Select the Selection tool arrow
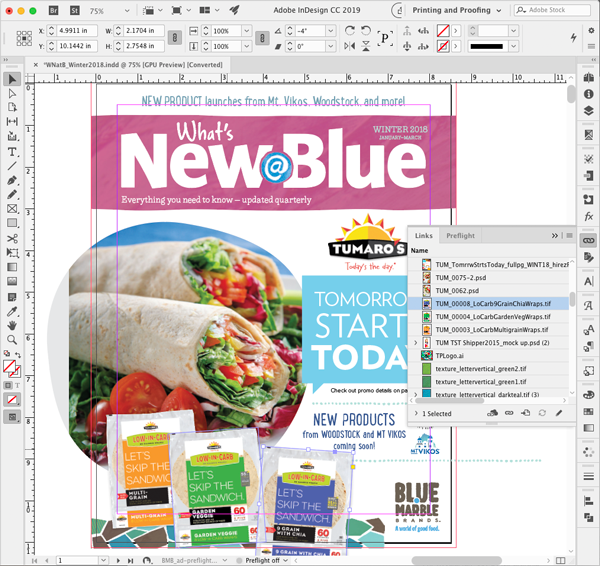The image size is (600, 566). tap(12, 79)
